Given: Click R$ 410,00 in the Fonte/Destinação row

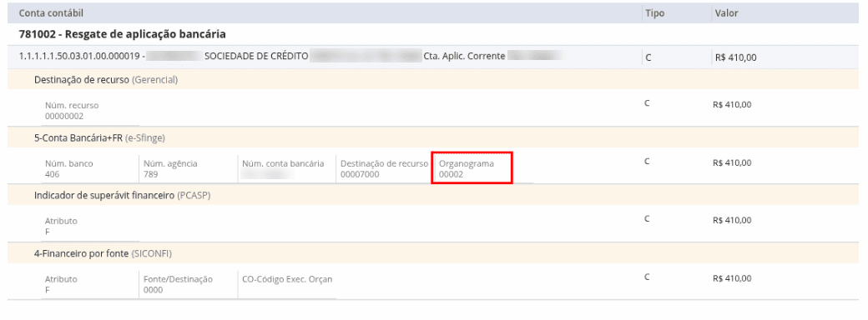Looking at the screenshot, I should 733,278.
